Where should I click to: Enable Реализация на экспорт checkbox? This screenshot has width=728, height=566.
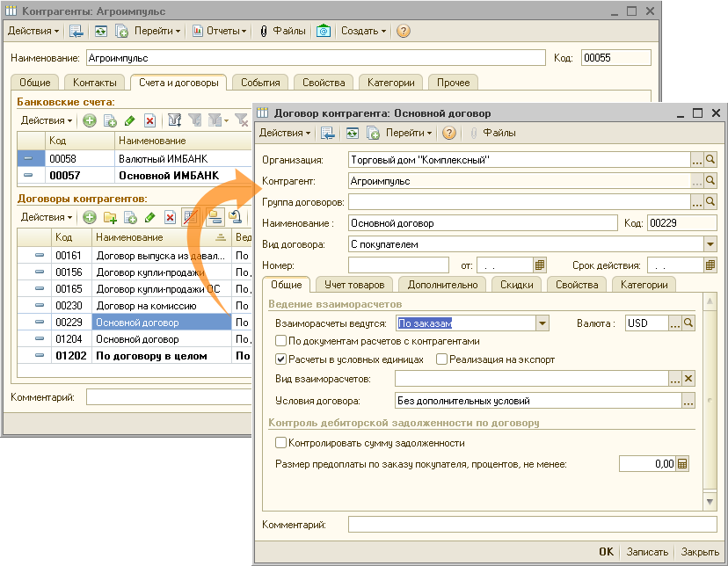click(x=441, y=359)
